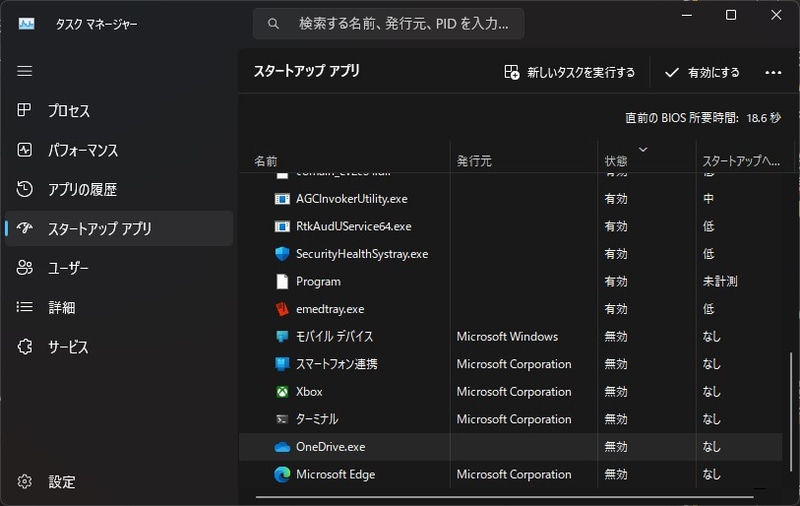The width and height of the screenshot is (800, 506).
Task: Click the horizontal scrollbar at list bottom
Action: [505, 496]
